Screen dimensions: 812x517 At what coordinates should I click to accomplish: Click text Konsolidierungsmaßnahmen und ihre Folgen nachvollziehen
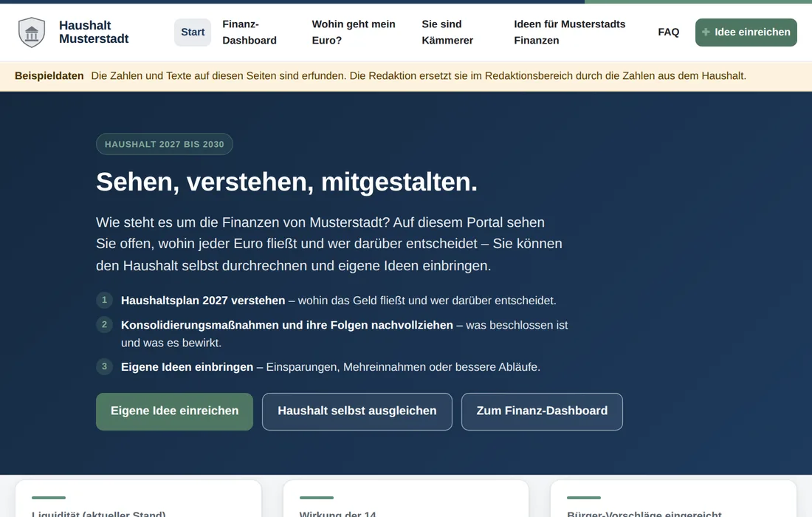287,325
